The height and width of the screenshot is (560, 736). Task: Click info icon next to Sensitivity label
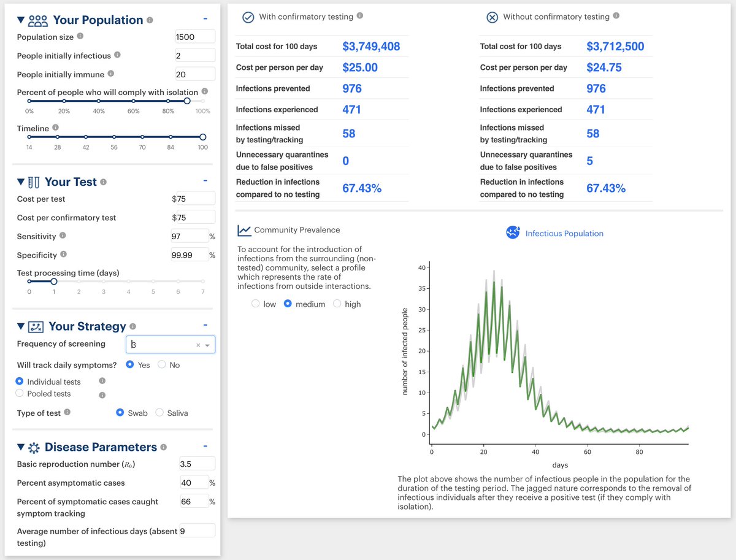(63, 236)
